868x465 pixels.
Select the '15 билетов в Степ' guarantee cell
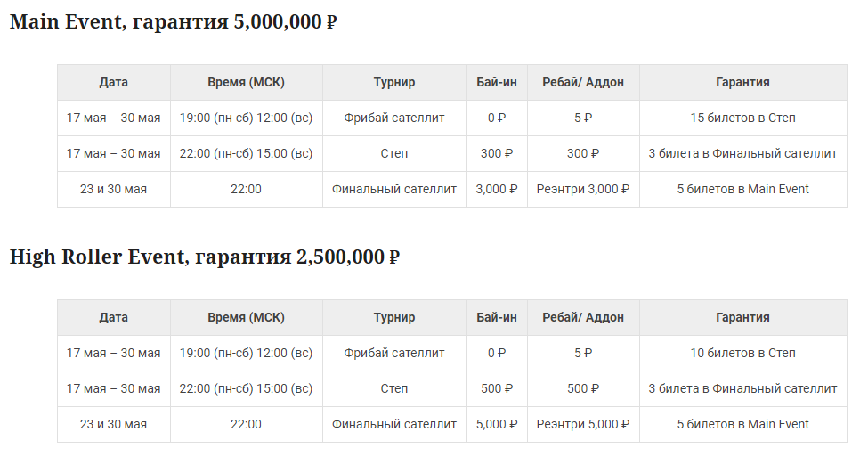[742, 118]
